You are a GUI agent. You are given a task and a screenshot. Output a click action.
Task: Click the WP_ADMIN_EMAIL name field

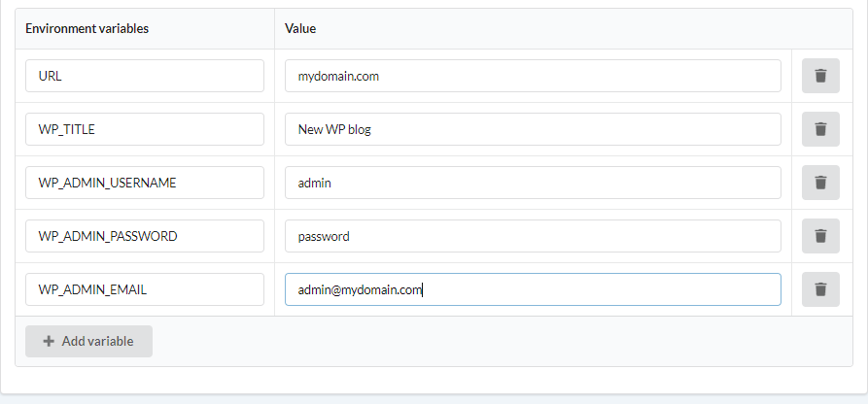tap(145, 288)
